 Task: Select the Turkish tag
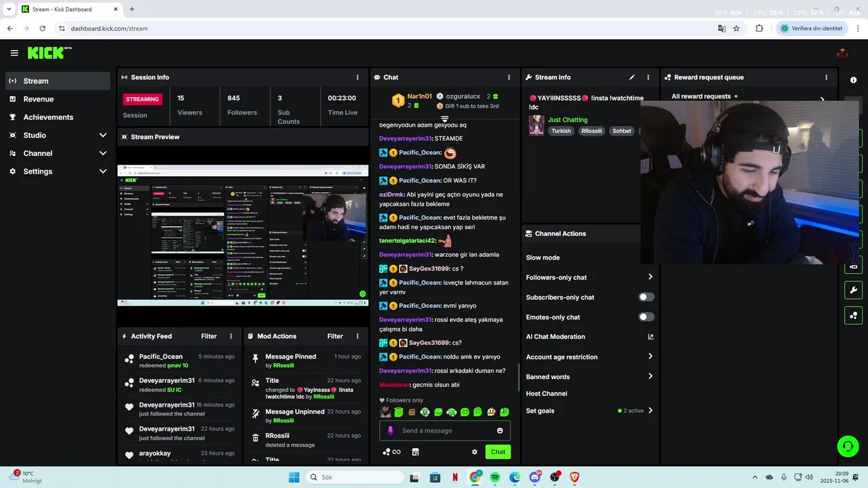click(x=561, y=131)
